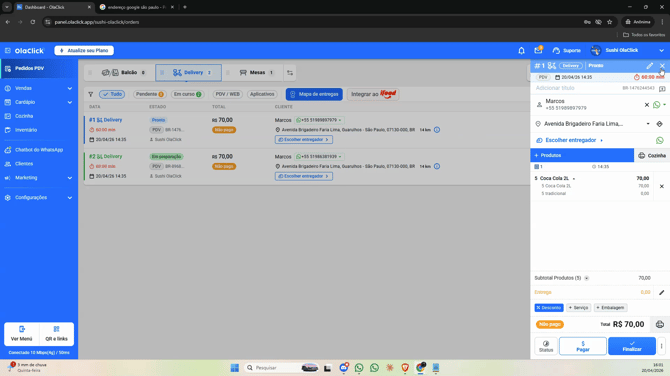Viewport: 670px width, 376px height.
Task: Switch to the Balcão tab
Action: click(x=124, y=73)
